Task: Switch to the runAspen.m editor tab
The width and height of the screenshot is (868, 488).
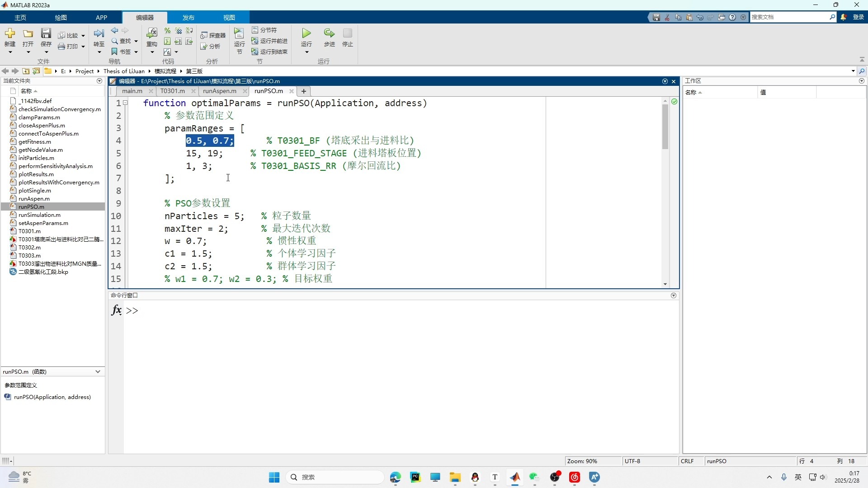Action: pyautogui.click(x=220, y=91)
